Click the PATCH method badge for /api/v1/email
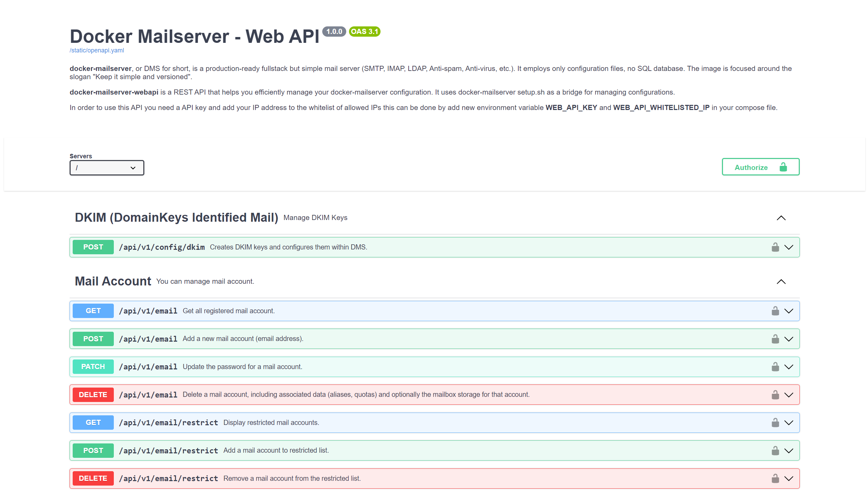 (x=93, y=366)
